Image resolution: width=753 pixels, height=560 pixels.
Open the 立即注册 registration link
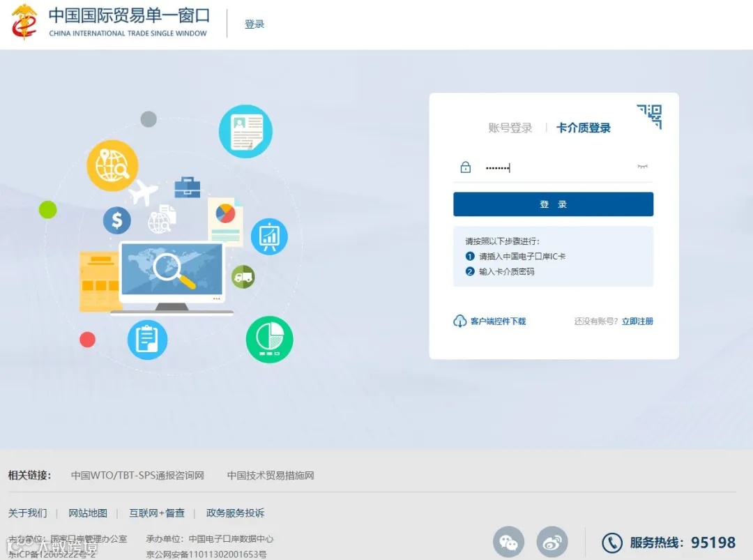coord(637,321)
